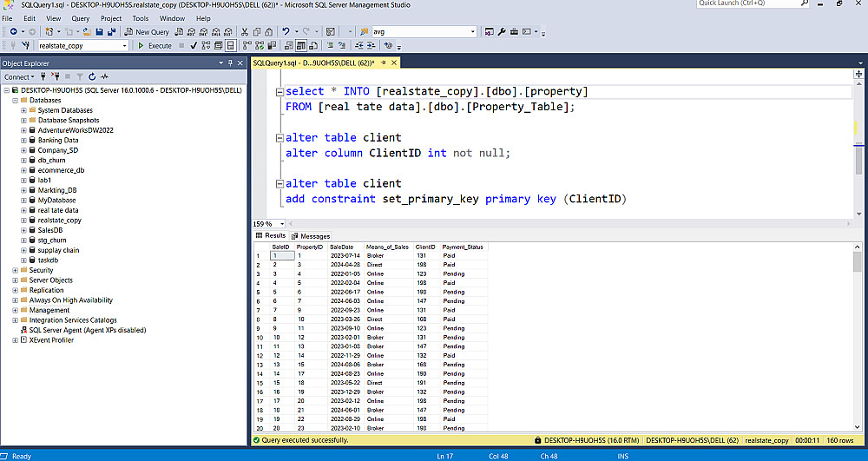This screenshot has height=461, width=868.
Task: Expand the Security folder node
Action: coord(15,270)
